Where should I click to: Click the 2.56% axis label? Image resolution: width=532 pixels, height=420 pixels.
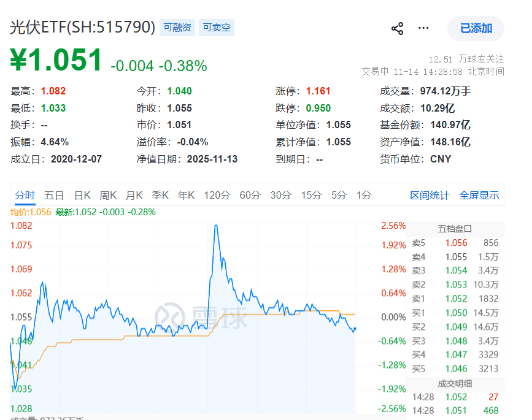coord(393,226)
